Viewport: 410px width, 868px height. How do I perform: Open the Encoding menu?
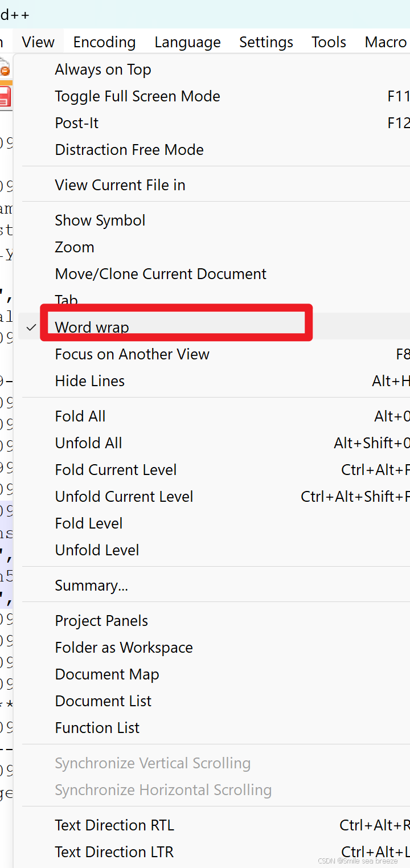[104, 42]
